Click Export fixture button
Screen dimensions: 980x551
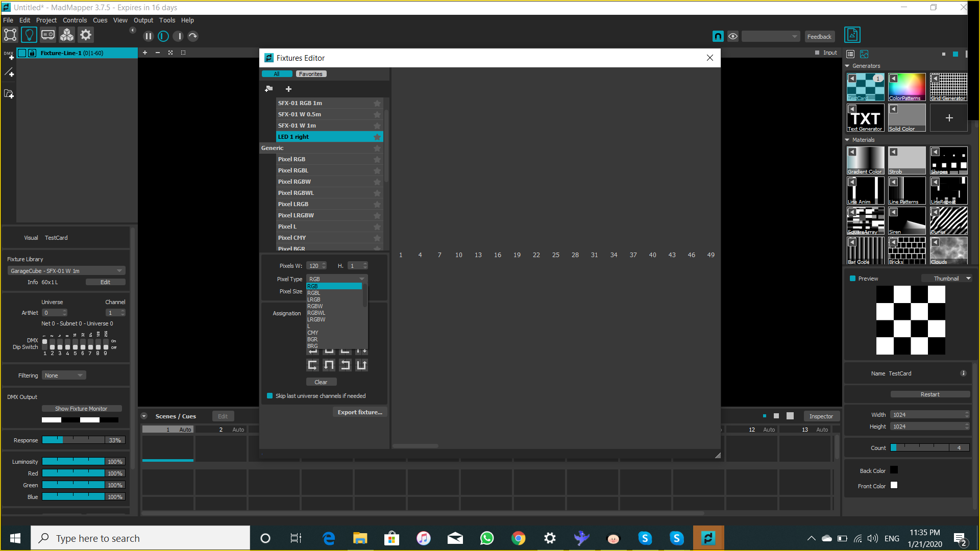pyautogui.click(x=359, y=412)
